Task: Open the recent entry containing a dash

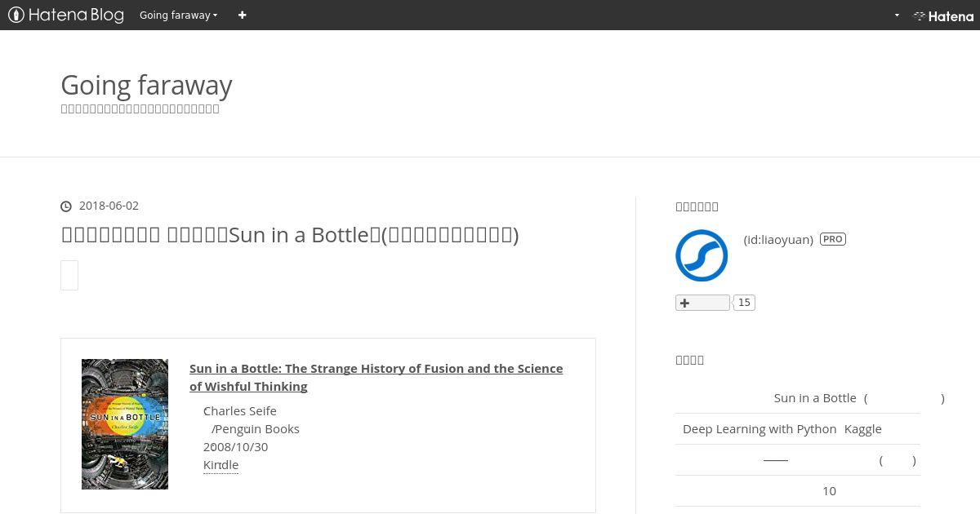Action: [800, 460]
